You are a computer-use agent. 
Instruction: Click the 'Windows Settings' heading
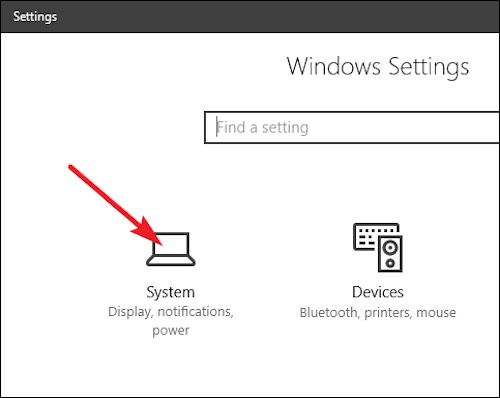point(378,67)
